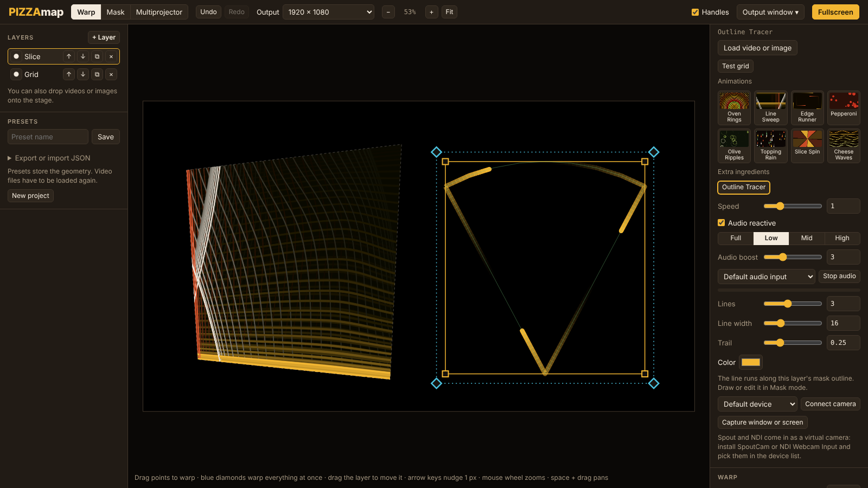Click the Fullscreen button

tap(835, 12)
